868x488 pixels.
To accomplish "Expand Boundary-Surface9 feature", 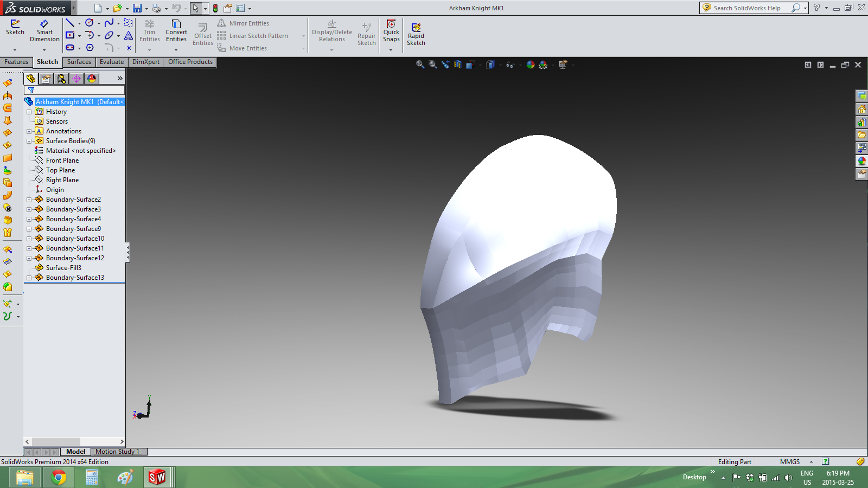I will [29, 229].
